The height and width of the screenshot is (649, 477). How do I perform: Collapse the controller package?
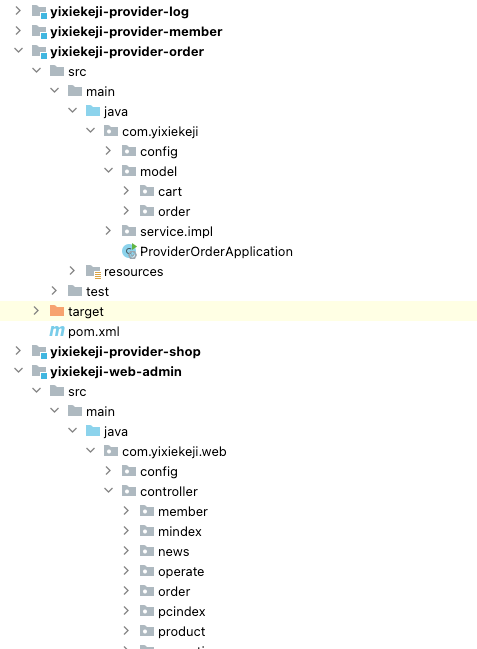108,490
